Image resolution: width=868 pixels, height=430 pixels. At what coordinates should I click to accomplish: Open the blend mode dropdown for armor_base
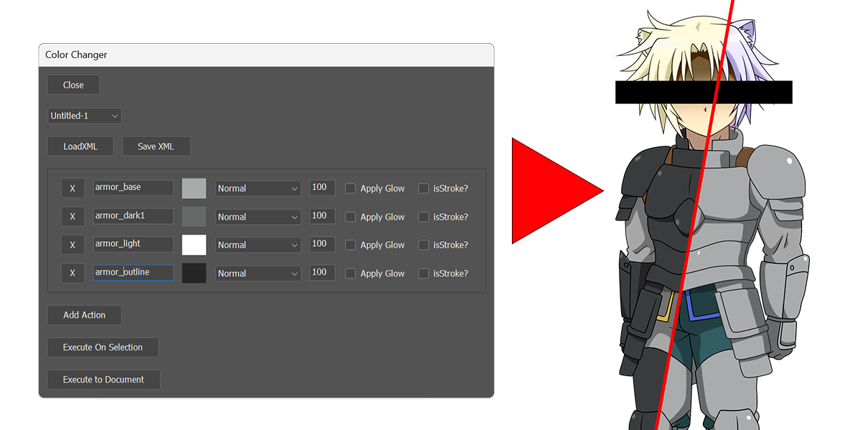point(257,187)
